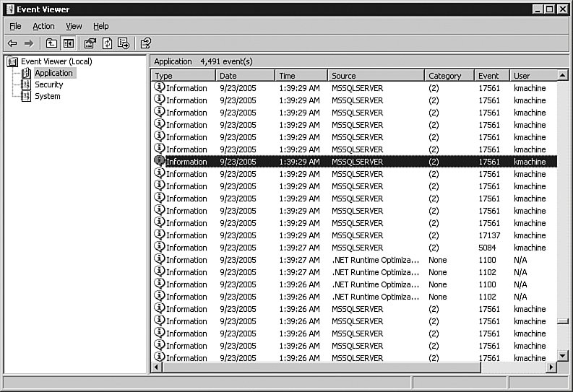The height and width of the screenshot is (392, 573).
Task: Click event ID 17137 in the list
Action: [489, 235]
